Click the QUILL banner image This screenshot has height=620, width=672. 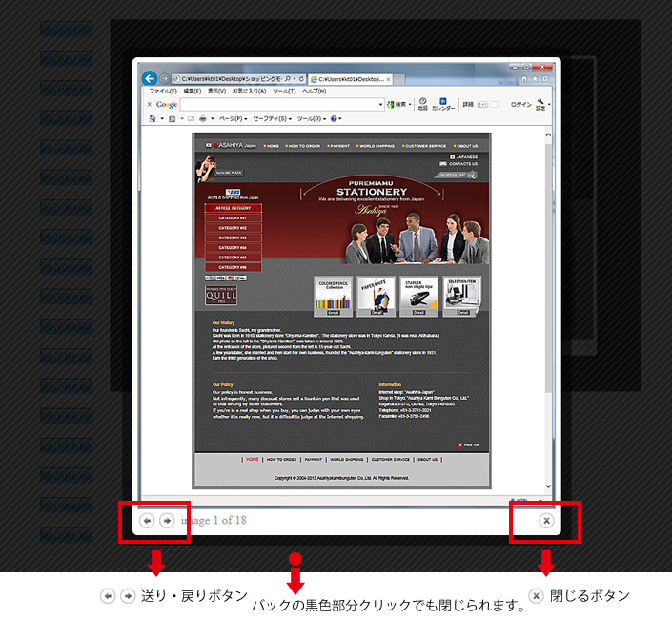[x=221, y=296]
